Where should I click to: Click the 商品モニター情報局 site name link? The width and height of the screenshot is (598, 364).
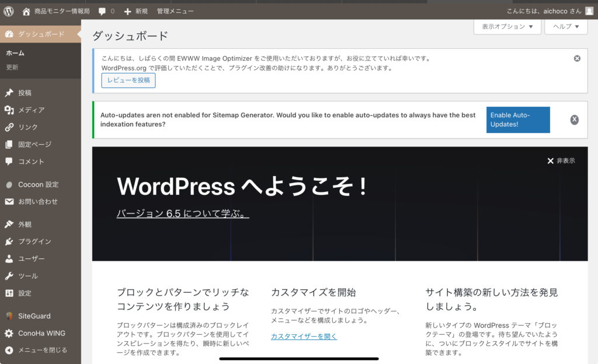pyautogui.click(x=62, y=12)
